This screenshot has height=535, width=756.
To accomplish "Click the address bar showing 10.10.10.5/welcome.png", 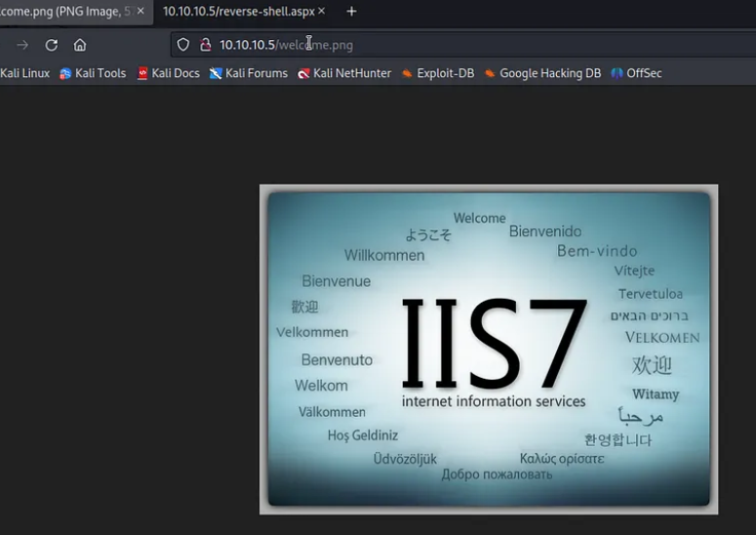I will coord(462,45).
